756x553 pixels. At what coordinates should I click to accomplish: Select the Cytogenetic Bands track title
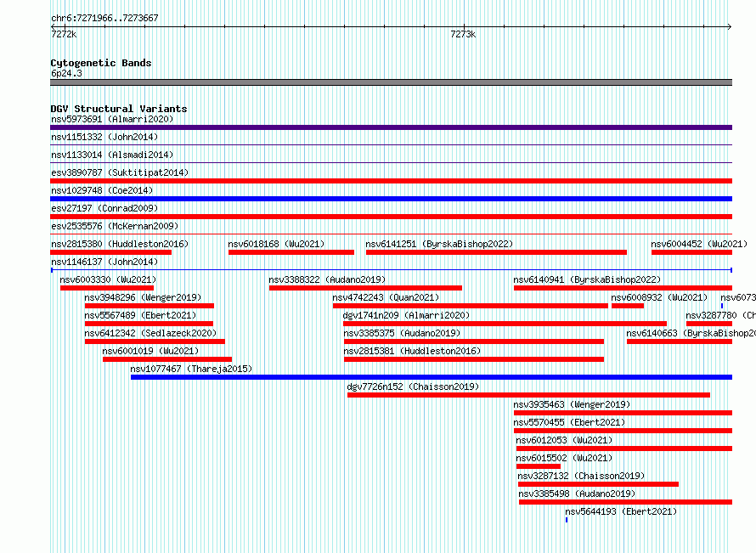(x=101, y=63)
